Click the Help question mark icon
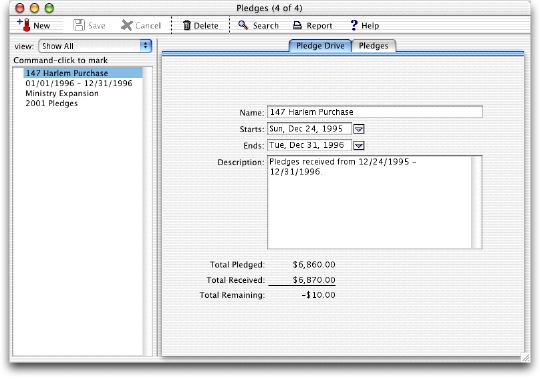The height and width of the screenshot is (379, 540). 354,25
